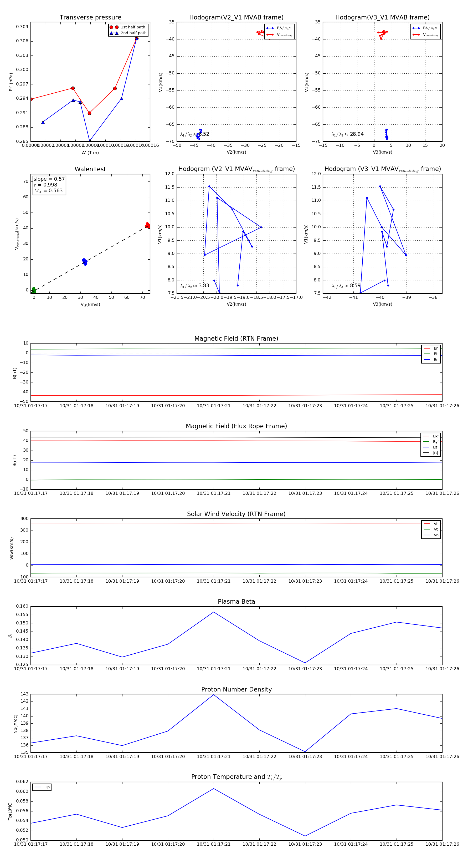
Task: Select the 'Vn' legend entry
Action: point(431,535)
